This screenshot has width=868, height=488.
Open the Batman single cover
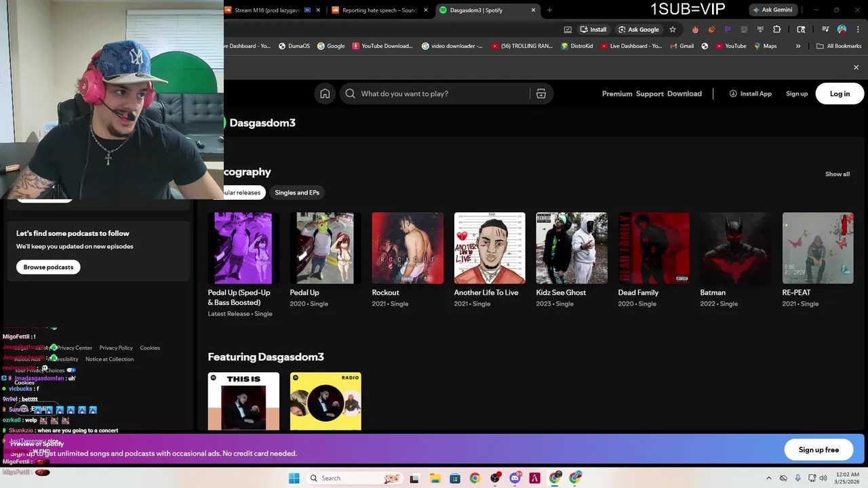pyautogui.click(x=735, y=248)
